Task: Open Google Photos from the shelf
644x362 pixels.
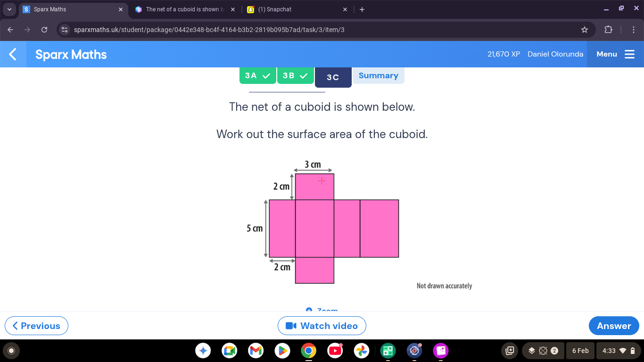Action: [x=362, y=351]
